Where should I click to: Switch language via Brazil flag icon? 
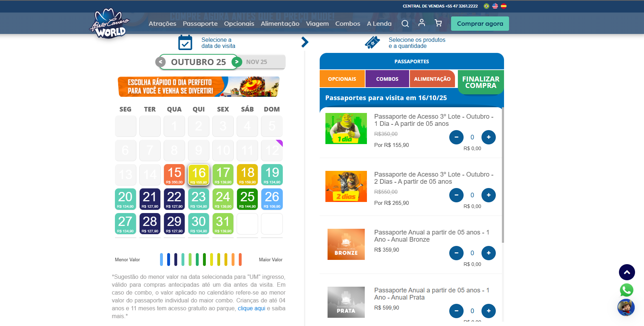pyautogui.click(x=486, y=6)
